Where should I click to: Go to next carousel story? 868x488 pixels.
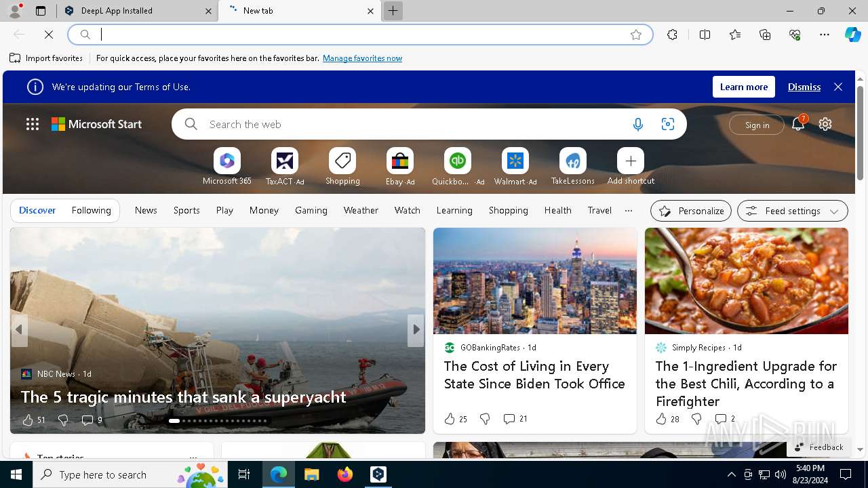[x=416, y=329]
